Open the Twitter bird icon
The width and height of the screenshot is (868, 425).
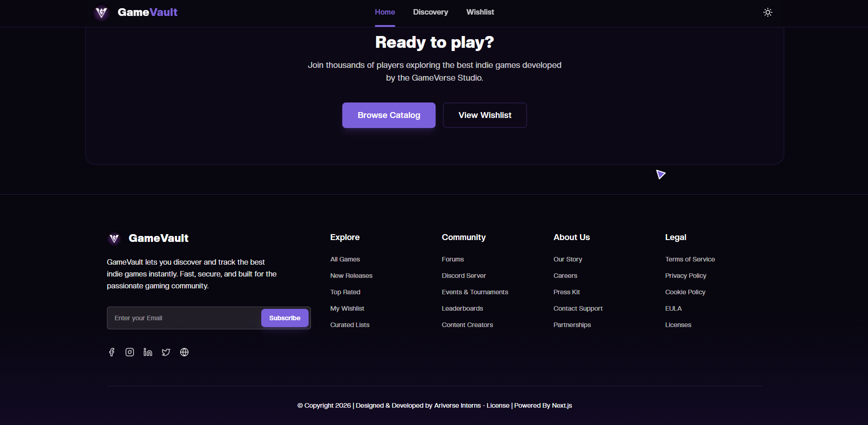166,352
